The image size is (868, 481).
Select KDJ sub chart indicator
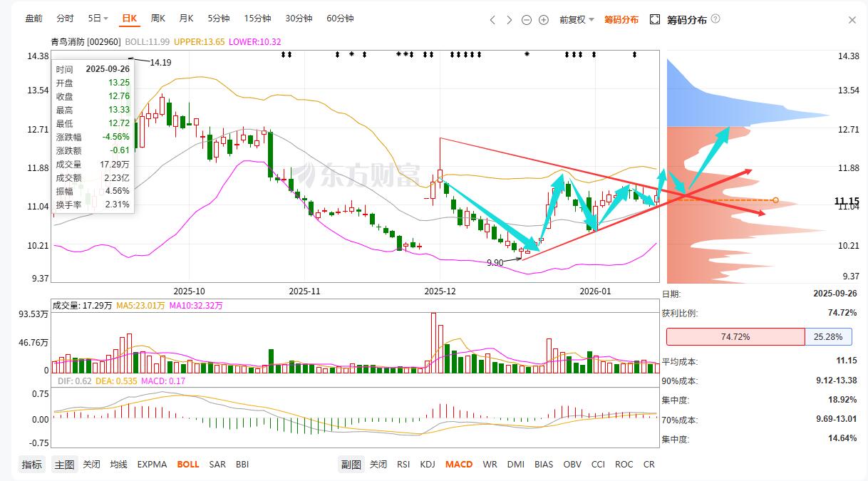tap(428, 465)
